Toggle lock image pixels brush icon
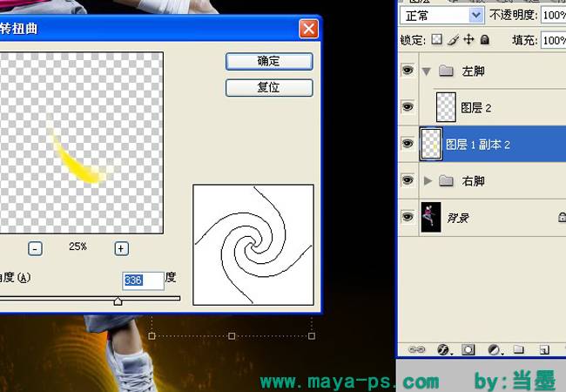566x392 pixels. [453, 39]
